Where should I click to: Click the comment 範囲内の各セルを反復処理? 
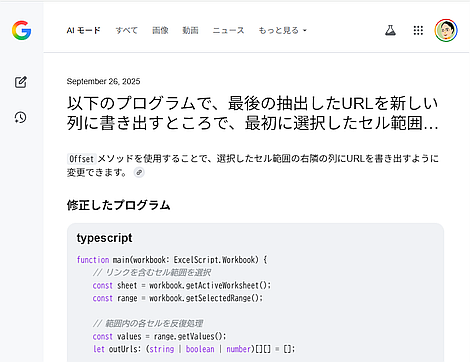(148, 324)
